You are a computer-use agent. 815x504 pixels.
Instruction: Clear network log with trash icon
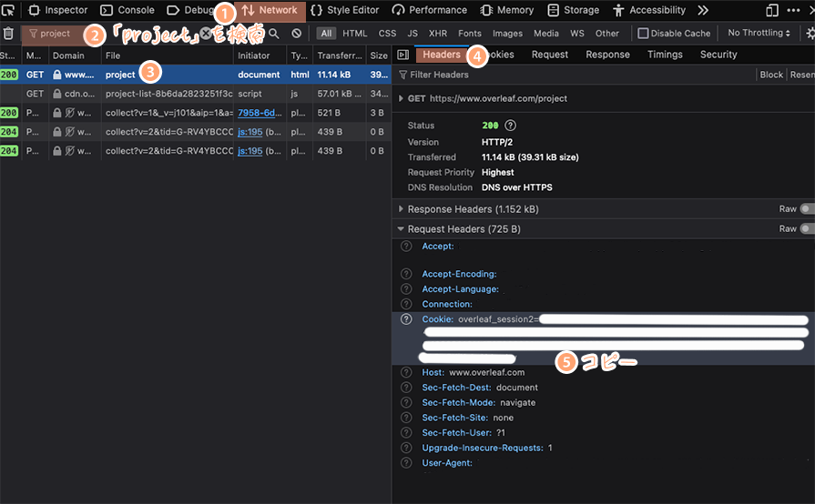[8, 34]
